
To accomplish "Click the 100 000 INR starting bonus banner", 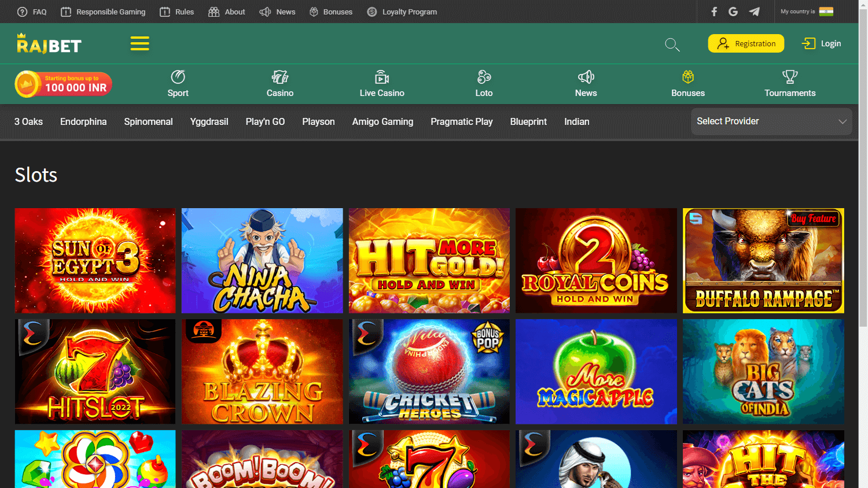I will 63,84.
